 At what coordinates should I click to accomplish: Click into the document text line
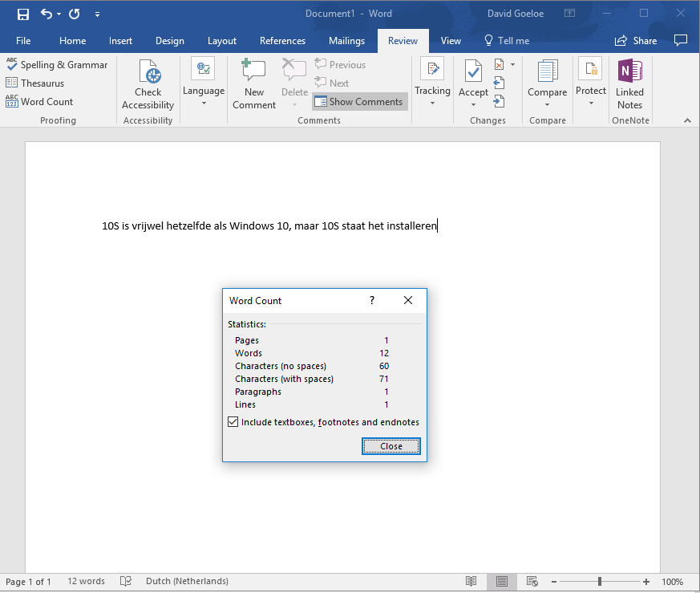pos(269,225)
